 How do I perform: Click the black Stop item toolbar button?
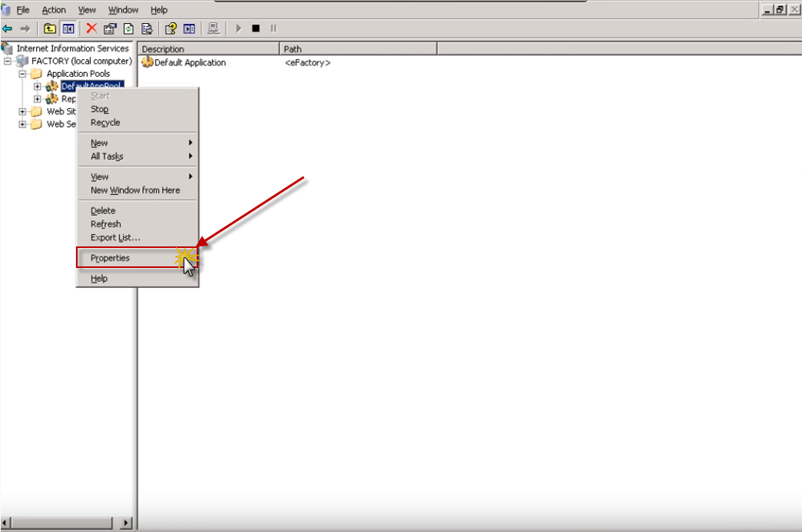[256, 28]
